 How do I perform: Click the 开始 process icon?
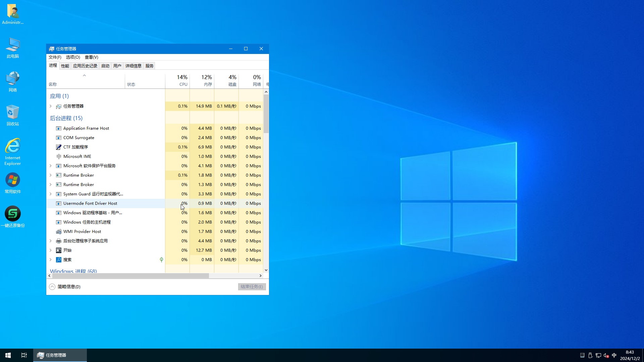[x=59, y=250]
